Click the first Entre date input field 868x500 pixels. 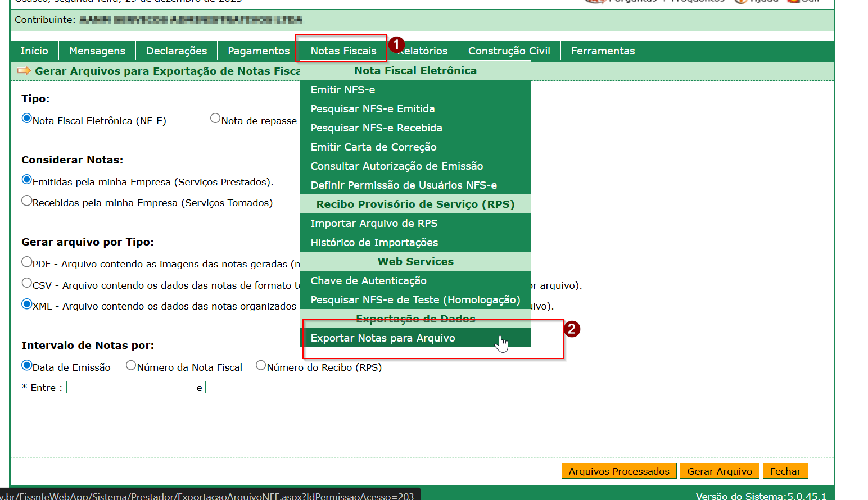(130, 387)
